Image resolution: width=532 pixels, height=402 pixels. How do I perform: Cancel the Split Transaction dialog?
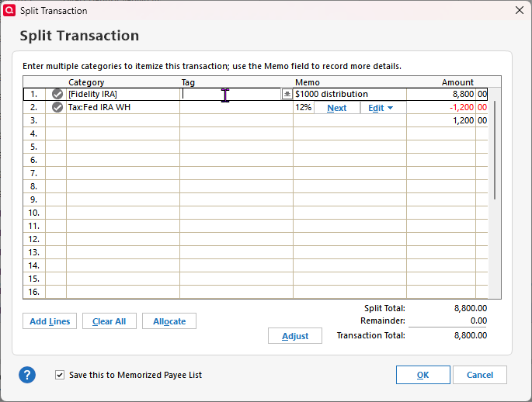(x=480, y=375)
